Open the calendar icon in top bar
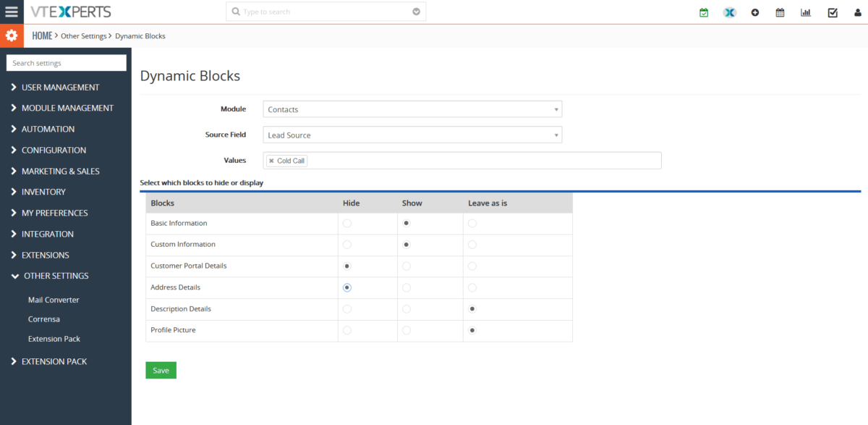The width and height of the screenshot is (868, 425). tap(780, 12)
